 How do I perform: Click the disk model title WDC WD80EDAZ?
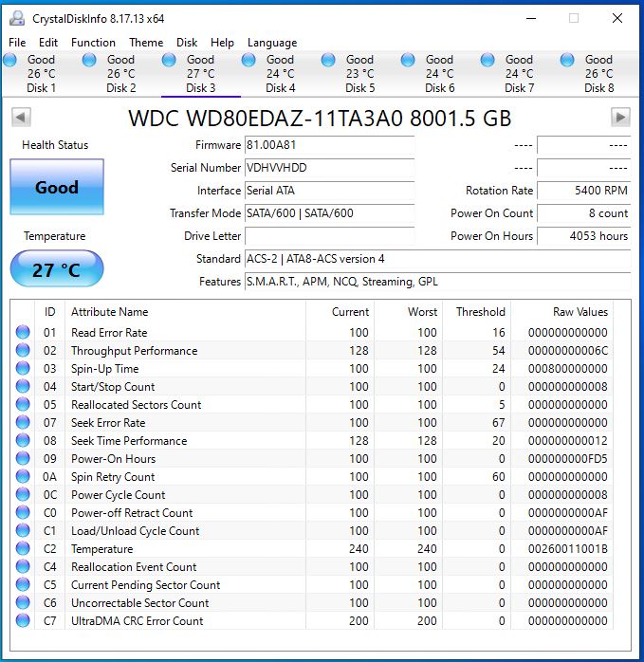pos(320,118)
